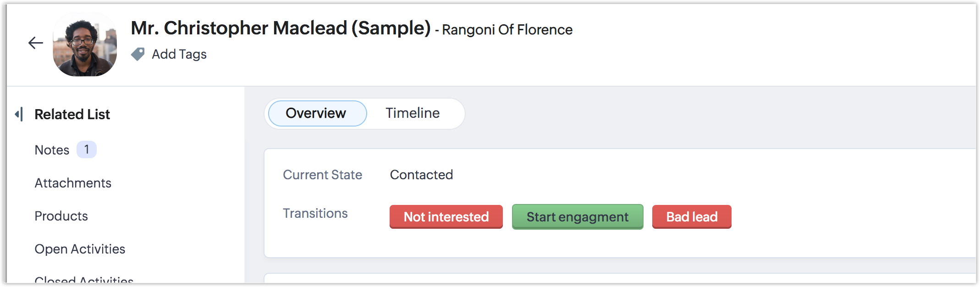Click the green Start engagment button
This screenshot has width=980, height=287.
(577, 217)
